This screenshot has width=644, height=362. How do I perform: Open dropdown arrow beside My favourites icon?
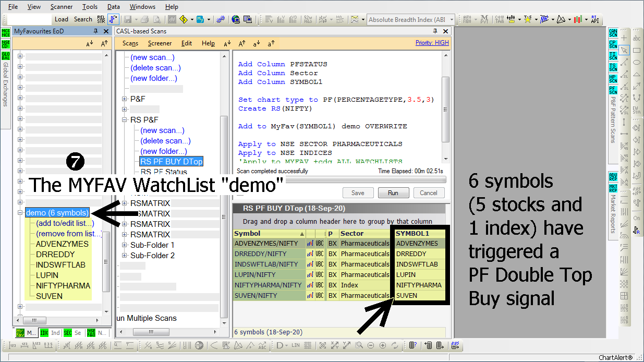(209, 19)
